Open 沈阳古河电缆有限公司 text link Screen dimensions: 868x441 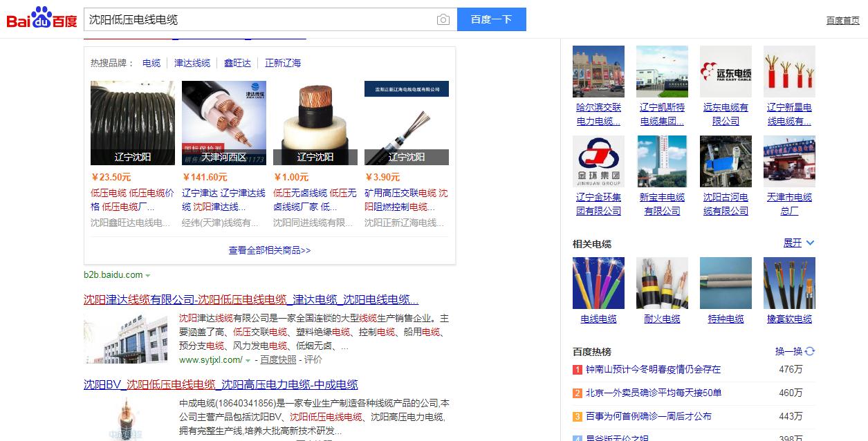pyautogui.click(x=726, y=204)
